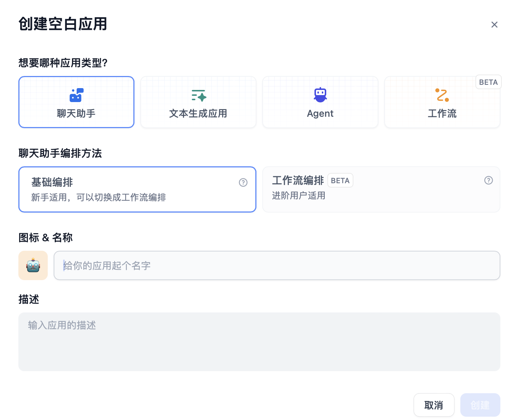518x420 pixels.
Task: Click the purple Agent robot icon
Action: (x=320, y=95)
